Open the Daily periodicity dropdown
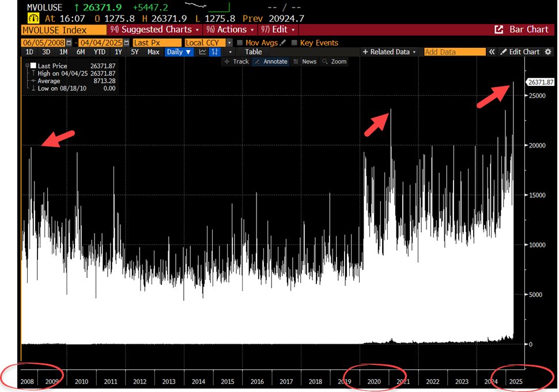The height and width of the screenshot is (392, 559). pyautogui.click(x=179, y=52)
